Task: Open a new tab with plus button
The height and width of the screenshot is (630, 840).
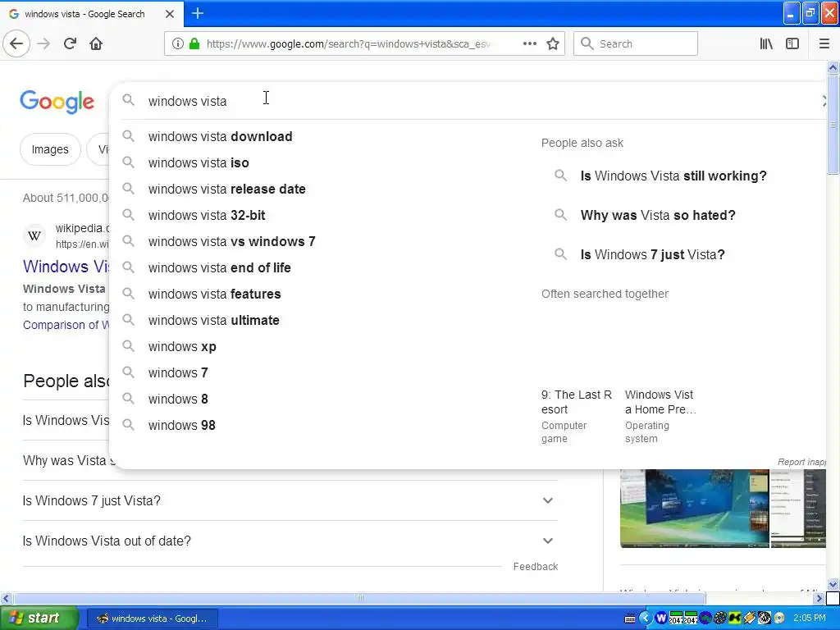Action: [198, 13]
